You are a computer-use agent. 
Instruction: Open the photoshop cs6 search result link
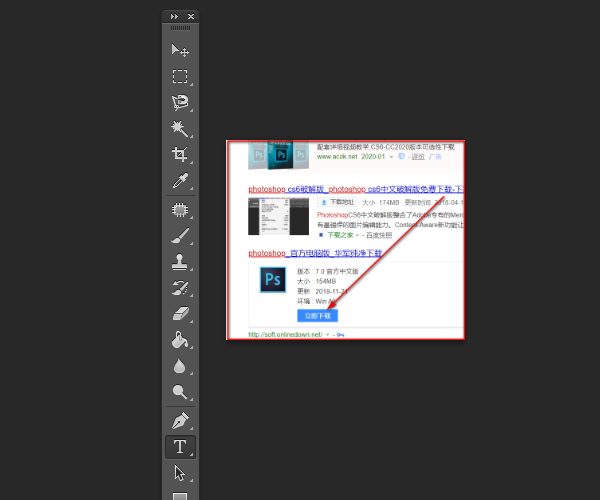tap(355, 189)
